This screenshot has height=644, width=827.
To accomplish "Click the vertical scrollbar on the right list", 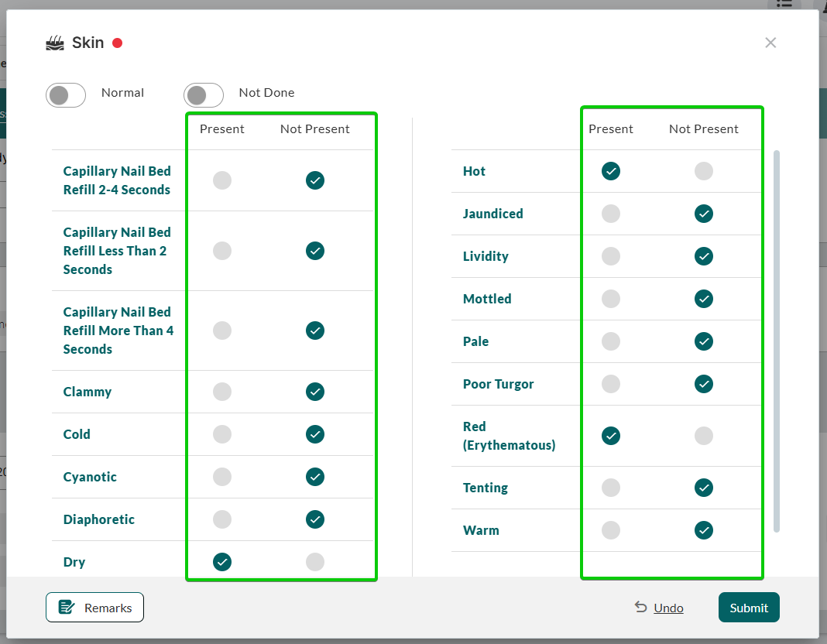I will coord(777,341).
